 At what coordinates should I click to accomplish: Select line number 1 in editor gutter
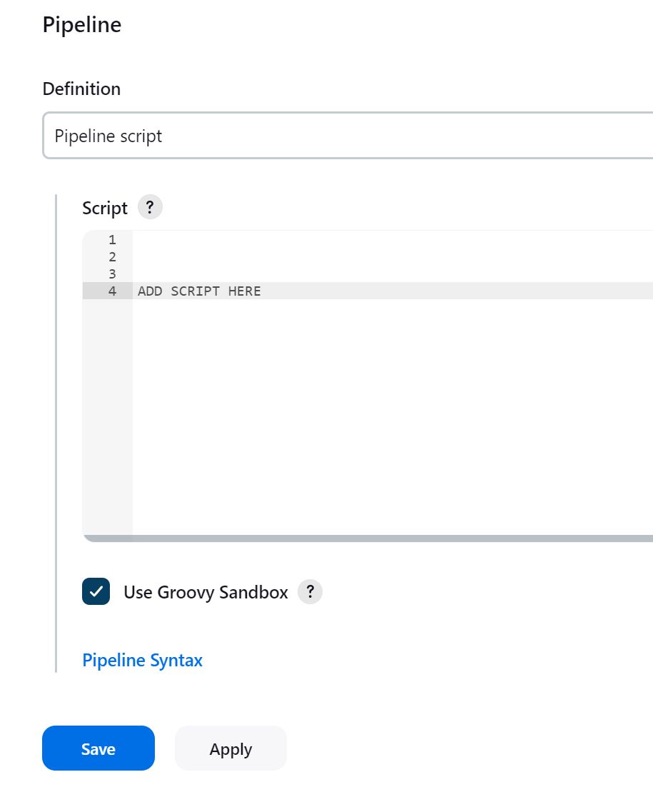[112, 240]
